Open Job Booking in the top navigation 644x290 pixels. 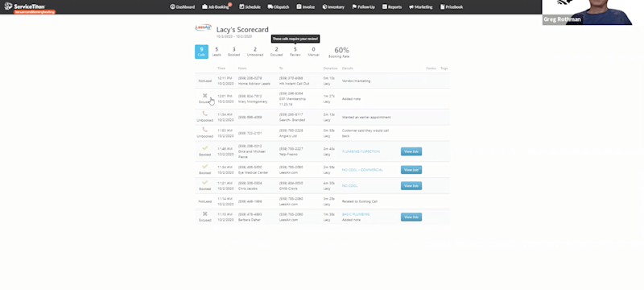click(x=216, y=7)
